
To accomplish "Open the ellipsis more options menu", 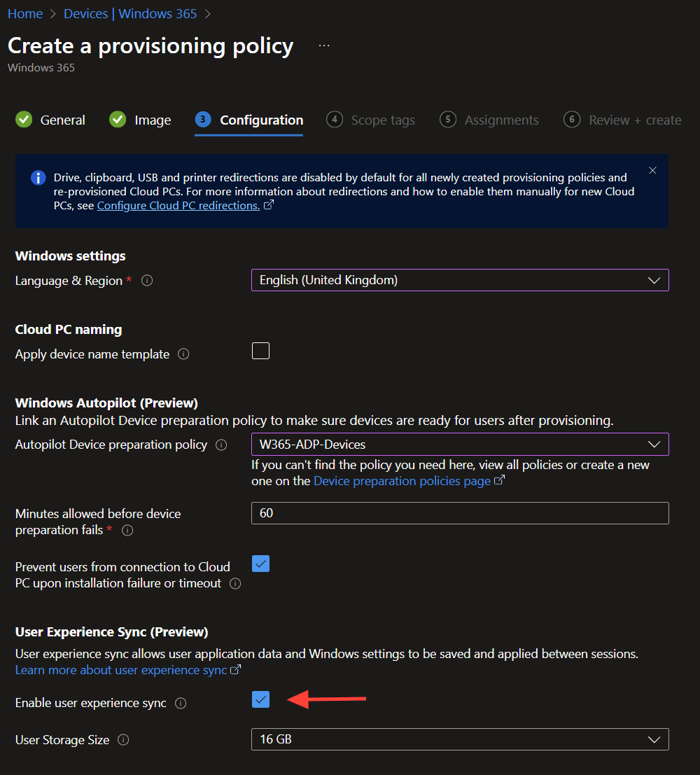I will (323, 46).
